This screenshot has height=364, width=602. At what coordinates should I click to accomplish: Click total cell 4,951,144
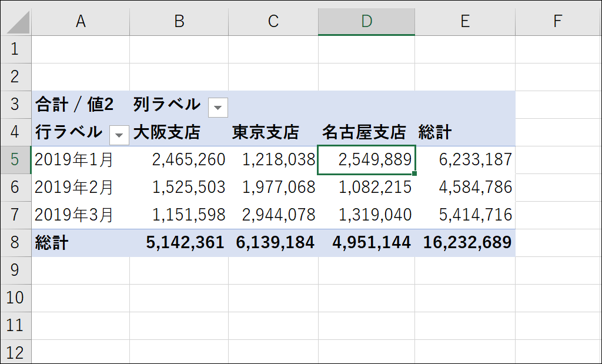pos(367,243)
